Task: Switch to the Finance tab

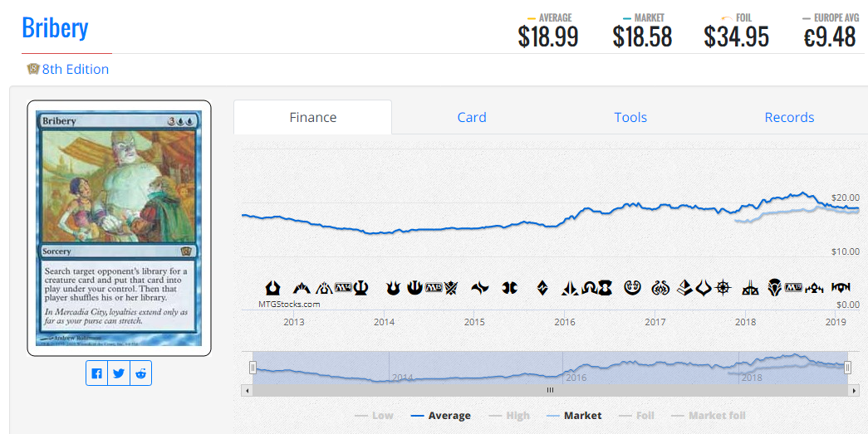Action: coord(313,117)
